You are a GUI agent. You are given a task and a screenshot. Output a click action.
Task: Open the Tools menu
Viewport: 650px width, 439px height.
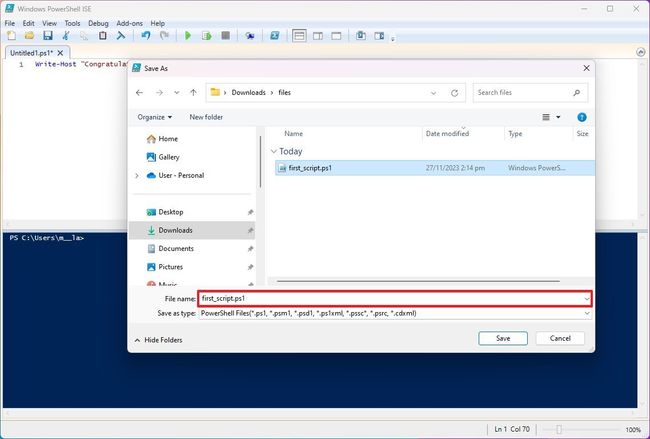[x=72, y=23]
